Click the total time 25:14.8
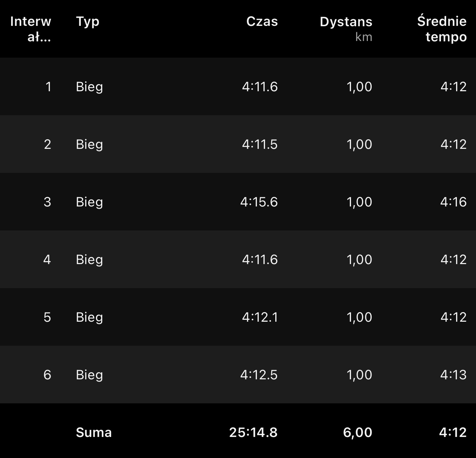 tap(253, 433)
